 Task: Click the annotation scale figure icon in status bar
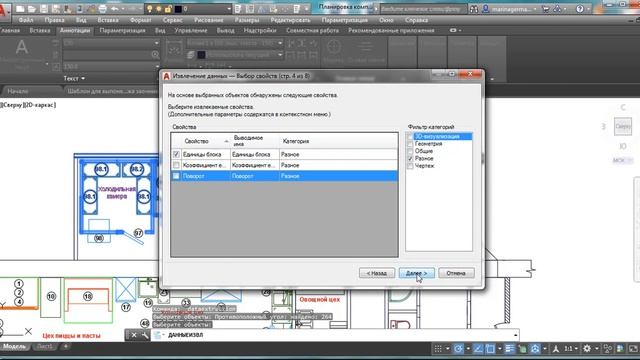[x=556, y=349]
